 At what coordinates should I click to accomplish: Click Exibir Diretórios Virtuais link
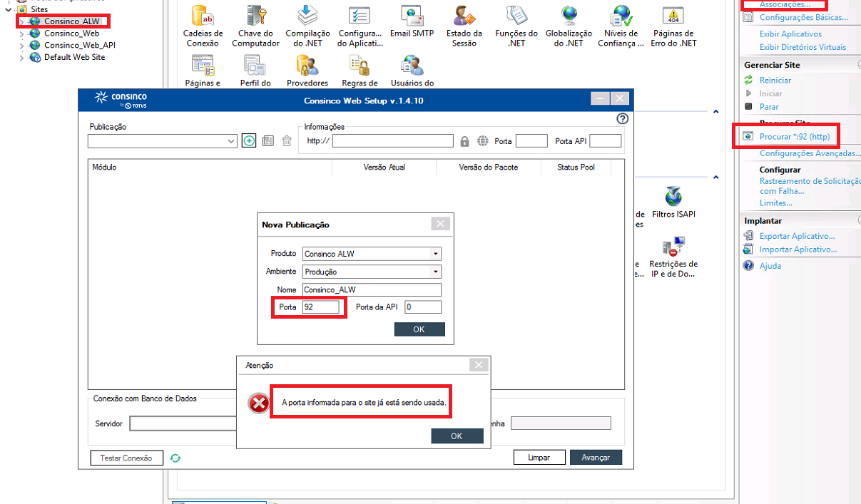click(803, 47)
